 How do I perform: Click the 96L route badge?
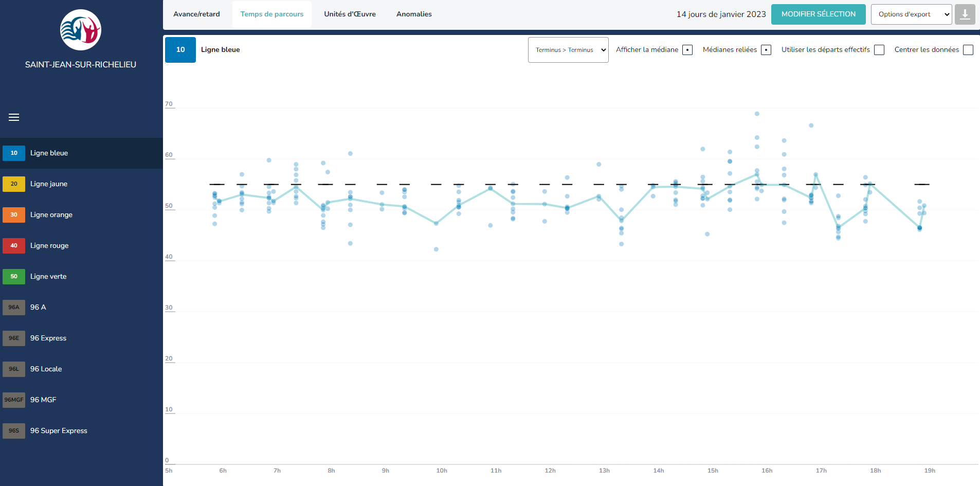14,369
